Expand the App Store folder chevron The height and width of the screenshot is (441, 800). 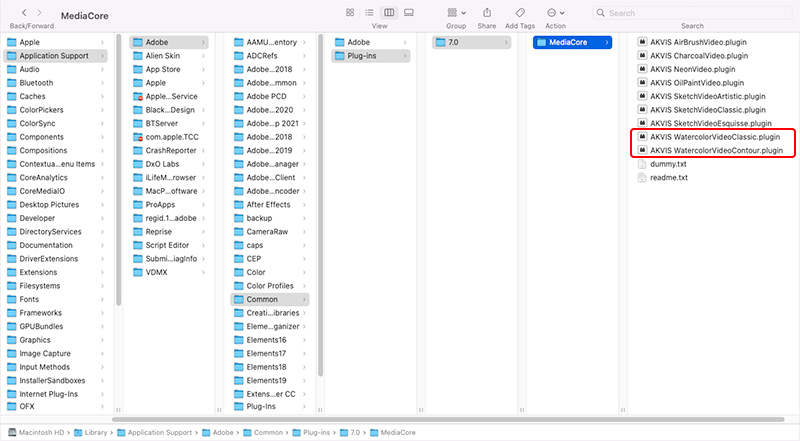[x=203, y=69]
